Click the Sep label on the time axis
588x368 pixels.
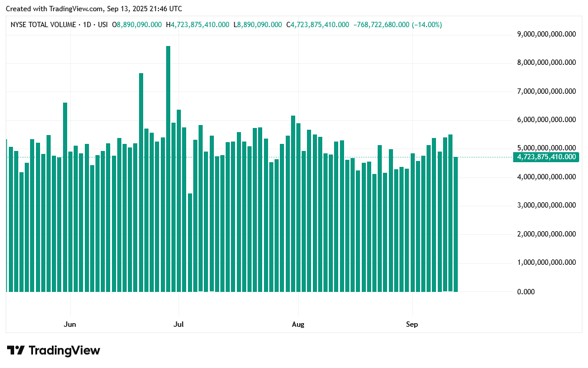pos(412,324)
